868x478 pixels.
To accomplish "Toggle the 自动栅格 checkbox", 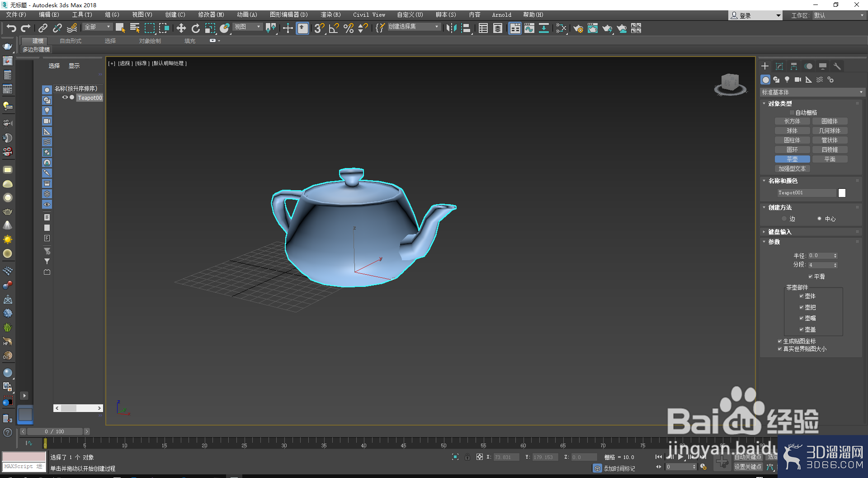I will click(792, 112).
